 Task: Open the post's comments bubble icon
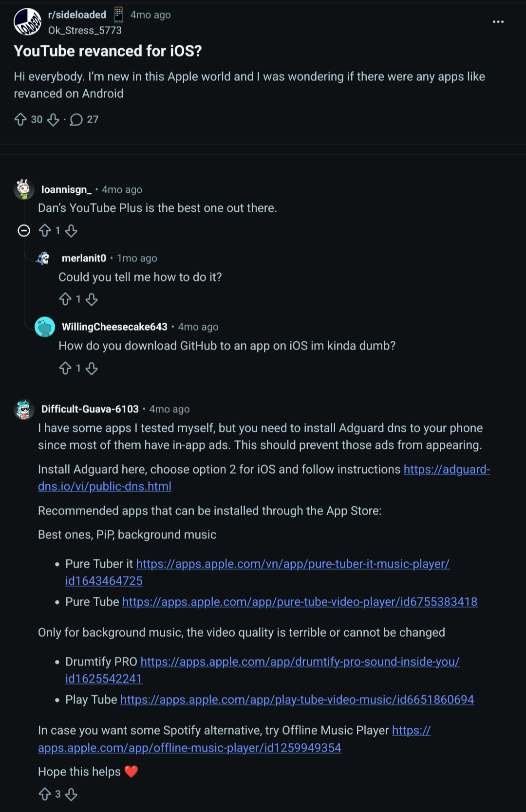click(x=76, y=119)
